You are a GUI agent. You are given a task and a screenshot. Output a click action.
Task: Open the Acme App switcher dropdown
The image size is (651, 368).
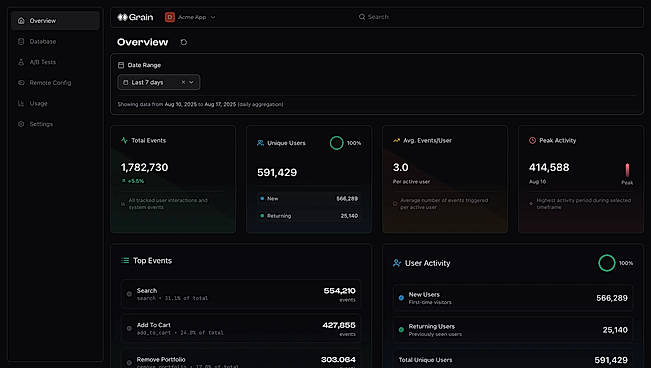coord(191,17)
